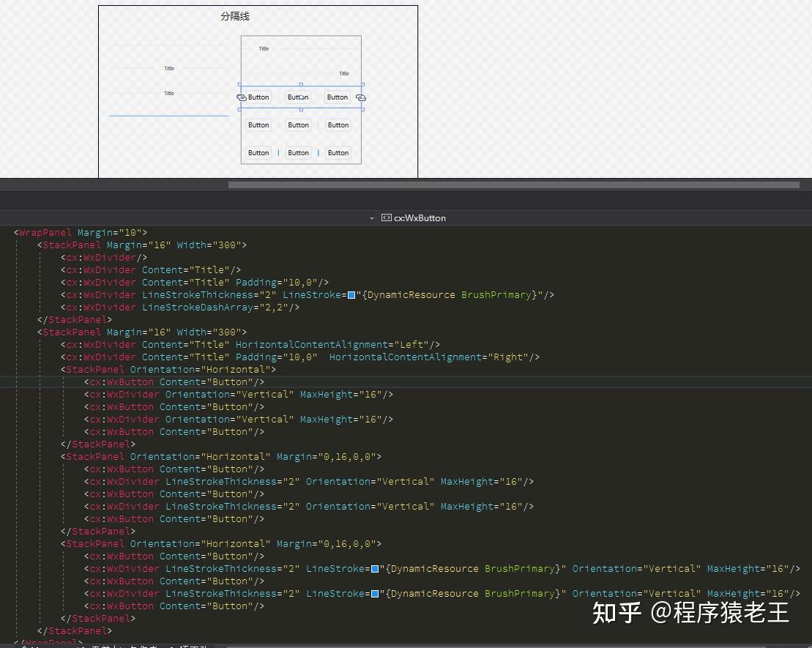This screenshot has height=648, width=812.
Task: Click the bottom-left selection handle of the selected row
Action: pos(241,108)
